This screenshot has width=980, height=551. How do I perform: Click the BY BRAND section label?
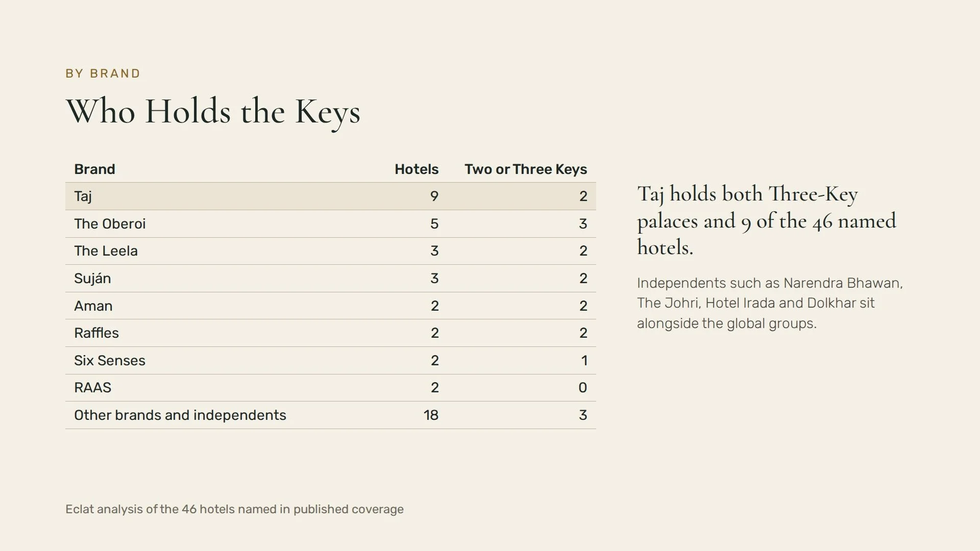(103, 73)
